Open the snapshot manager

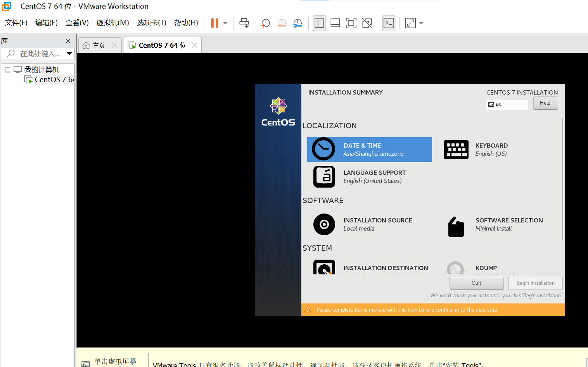coord(297,23)
